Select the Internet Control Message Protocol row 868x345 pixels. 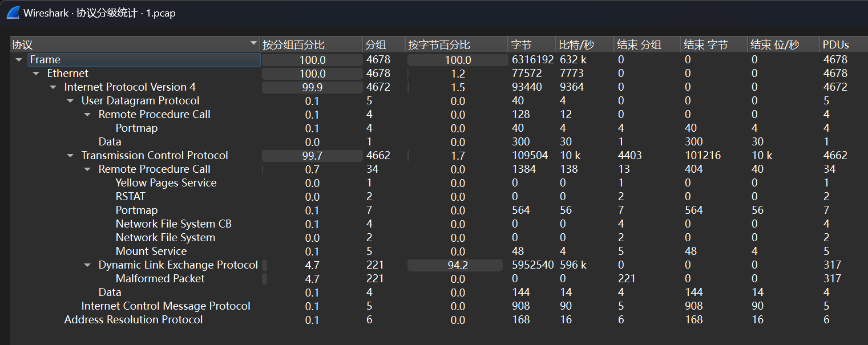[165, 306]
